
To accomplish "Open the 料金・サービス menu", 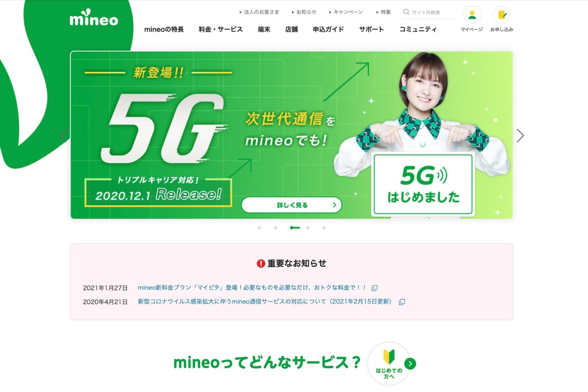I will (221, 29).
